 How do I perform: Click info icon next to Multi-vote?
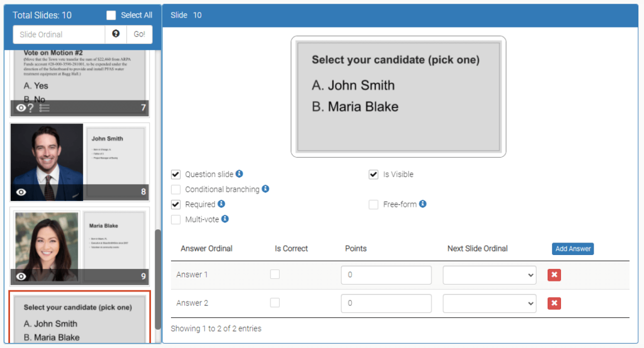pyautogui.click(x=225, y=219)
